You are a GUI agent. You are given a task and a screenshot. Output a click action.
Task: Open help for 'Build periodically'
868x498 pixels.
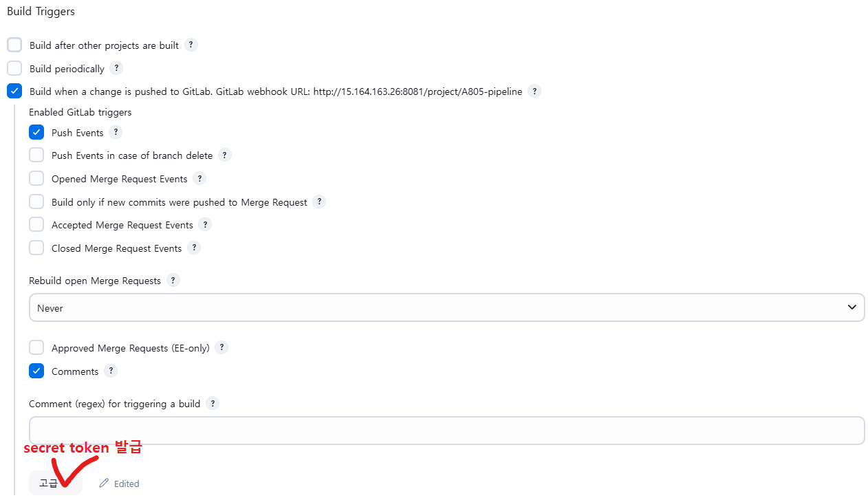pyautogui.click(x=116, y=68)
